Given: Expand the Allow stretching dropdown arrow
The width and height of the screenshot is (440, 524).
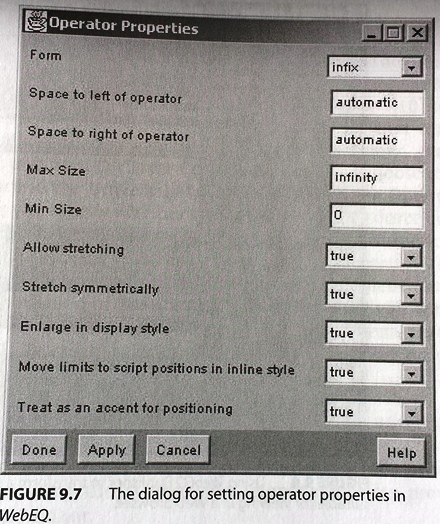Looking at the screenshot, I should [x=411, y=257].
